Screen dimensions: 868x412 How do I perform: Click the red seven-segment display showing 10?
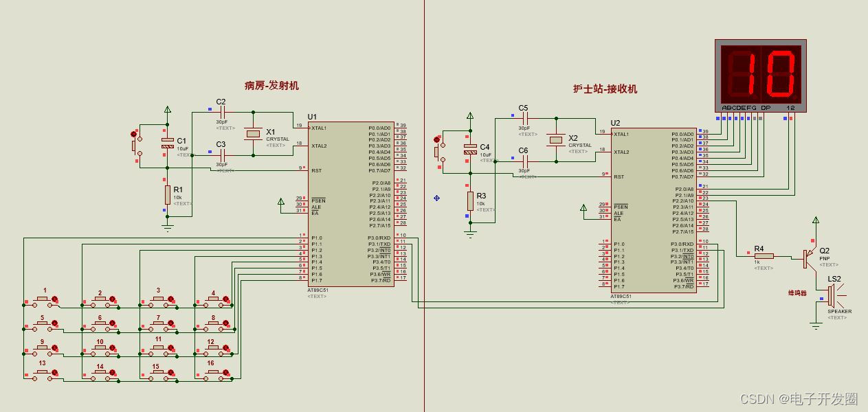[759, 72]
